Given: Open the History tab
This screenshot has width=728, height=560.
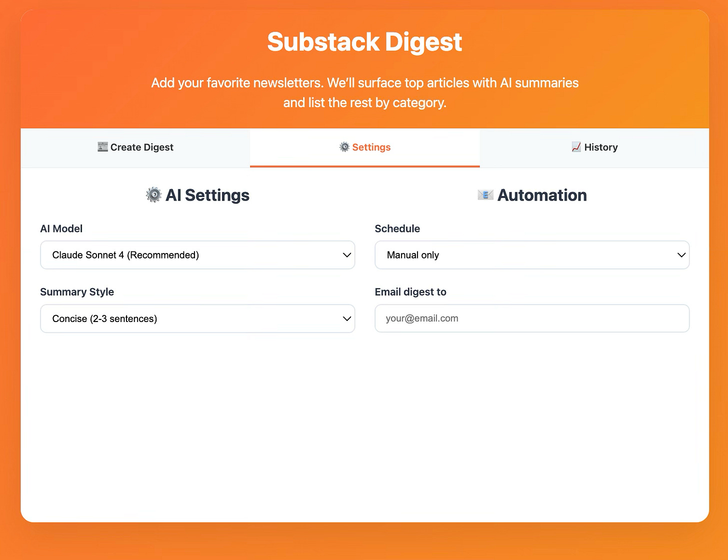Looking at the screenshot, I should pos(594,147).
